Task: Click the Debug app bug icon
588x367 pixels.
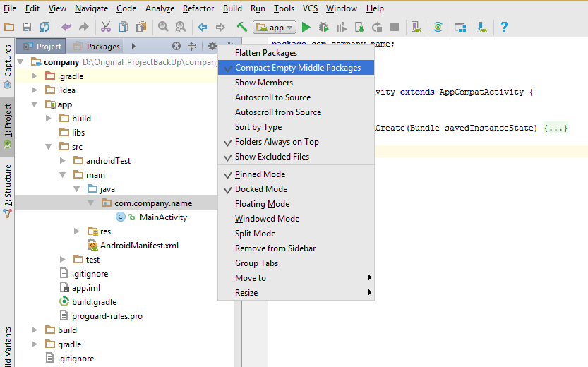Action: coord(323,28)
